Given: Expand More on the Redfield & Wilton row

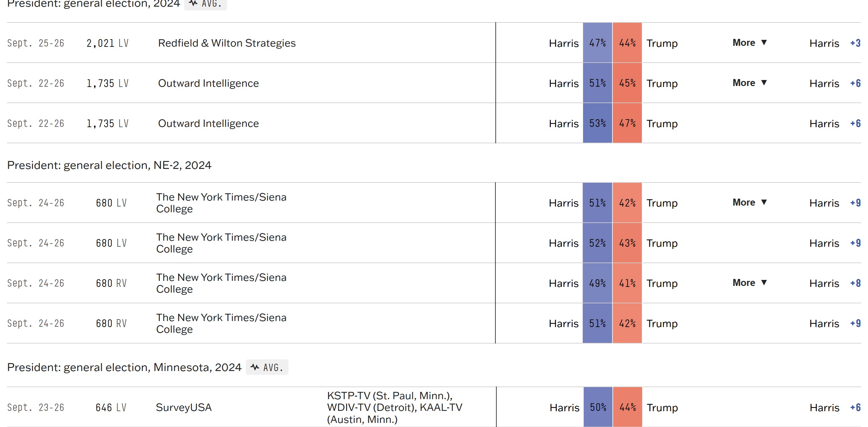Looking at the screenshot, I should [x=750, y=42].
